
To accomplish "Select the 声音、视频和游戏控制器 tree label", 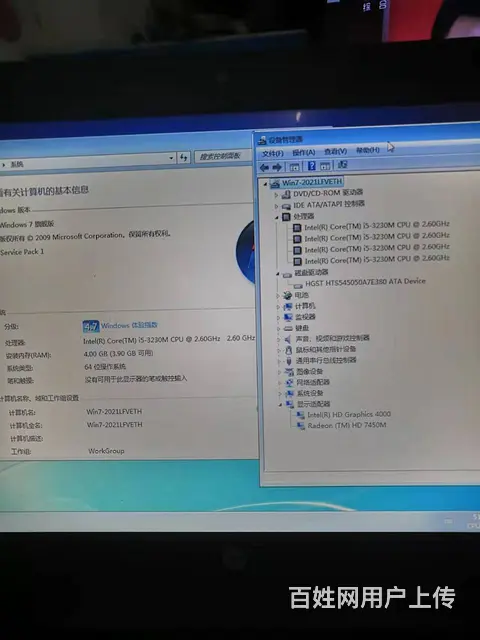I will [x=332, y=338].
